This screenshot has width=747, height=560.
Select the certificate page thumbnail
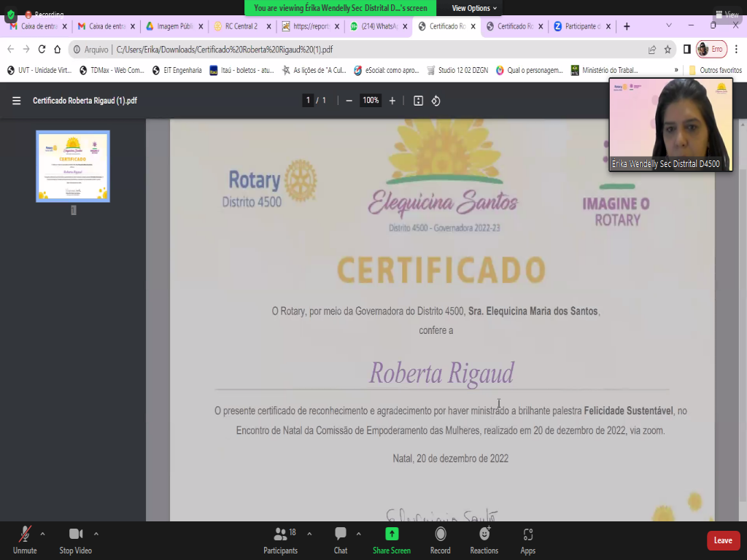(73, 166)
